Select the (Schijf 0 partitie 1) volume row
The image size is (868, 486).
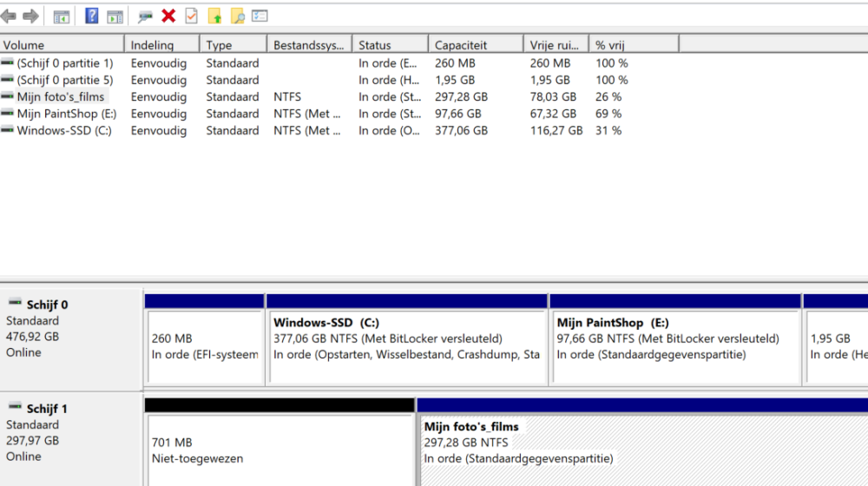tap(65, 63)
